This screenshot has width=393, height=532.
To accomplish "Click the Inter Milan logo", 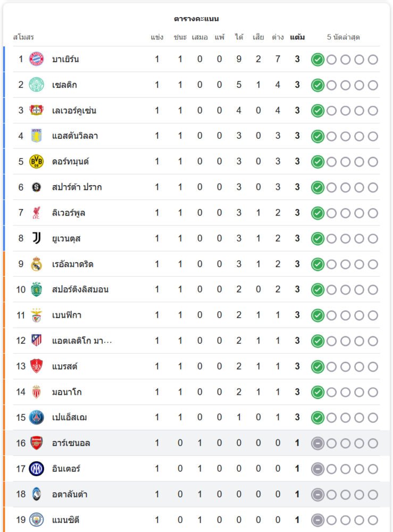I will click(x=37, y=469).
